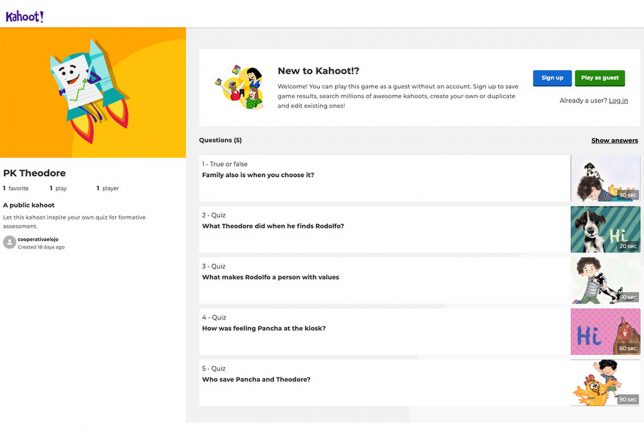Open the question 1 thumbnail image
Screen dimensions: 644x429
pyautogui.click(x=605, y=178)
